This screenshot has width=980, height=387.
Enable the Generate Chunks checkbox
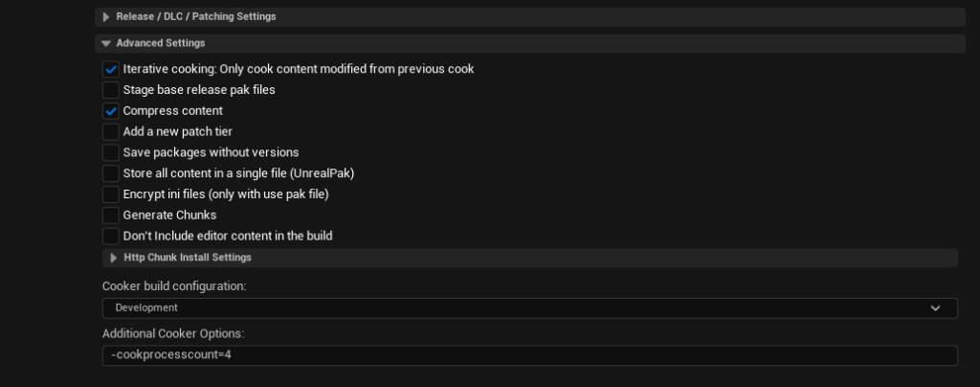point(111,216)
